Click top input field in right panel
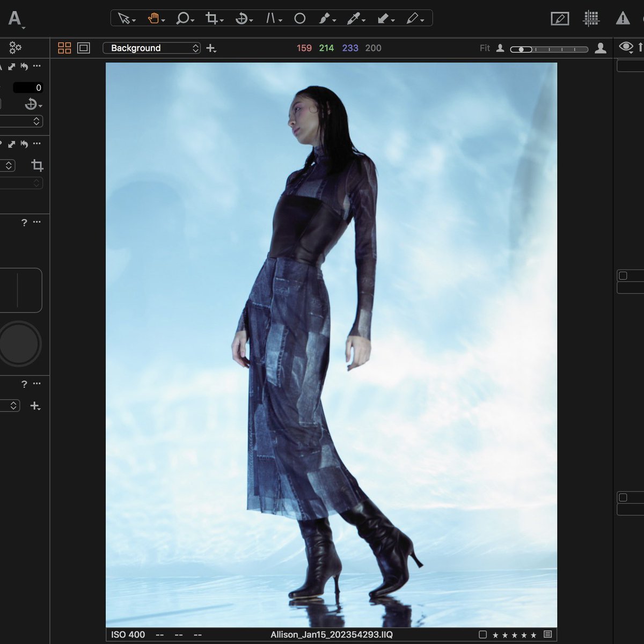Viewport: 644px width, 644px height. click(631, 67)
